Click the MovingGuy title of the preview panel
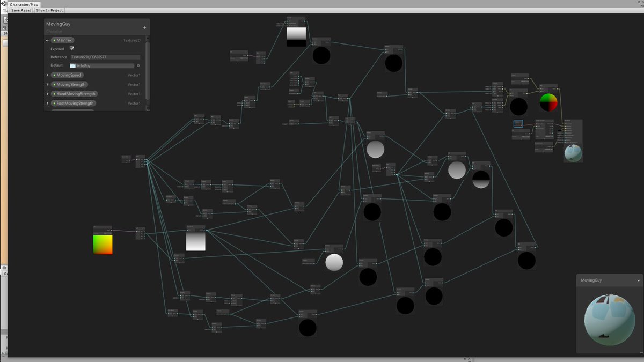 coord(591,280)
